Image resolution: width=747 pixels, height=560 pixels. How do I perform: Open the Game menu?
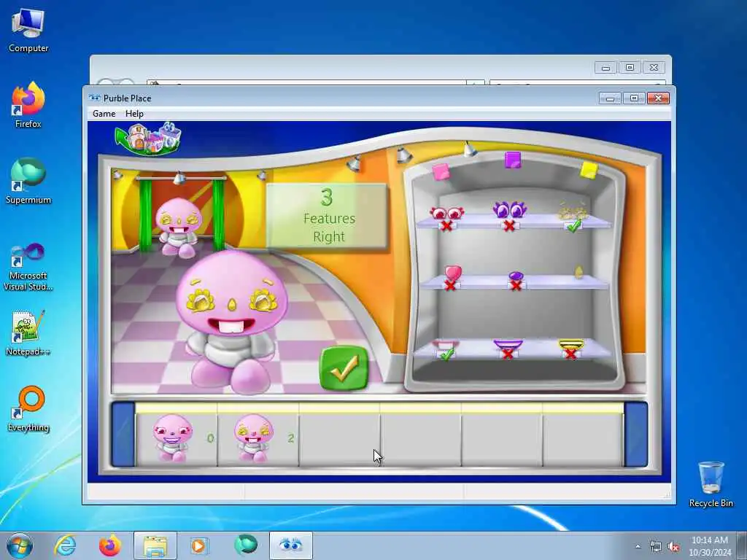104,113
